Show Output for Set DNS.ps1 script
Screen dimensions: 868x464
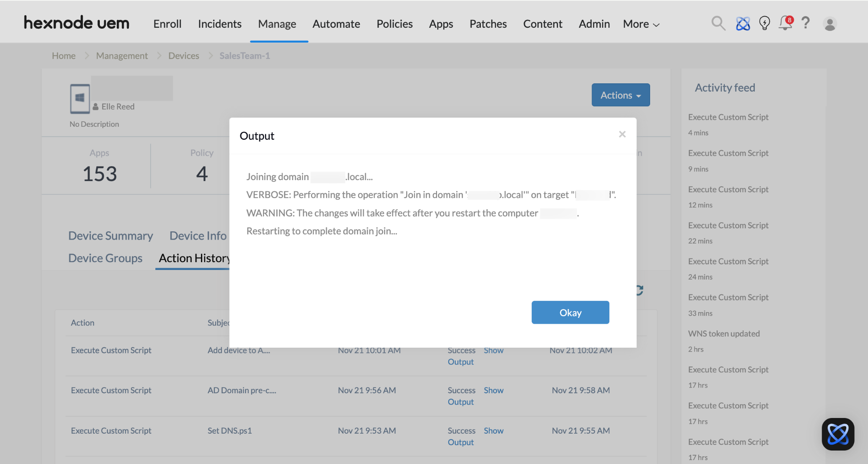[475, 436]
